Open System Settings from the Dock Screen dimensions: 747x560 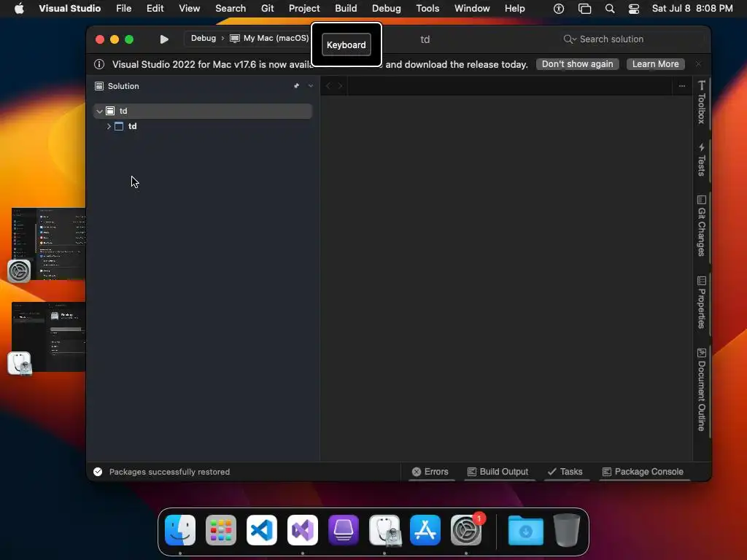466,530
